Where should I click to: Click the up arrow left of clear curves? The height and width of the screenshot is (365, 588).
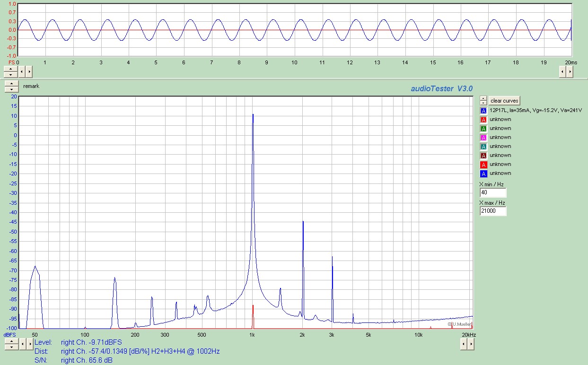(483, 99)
